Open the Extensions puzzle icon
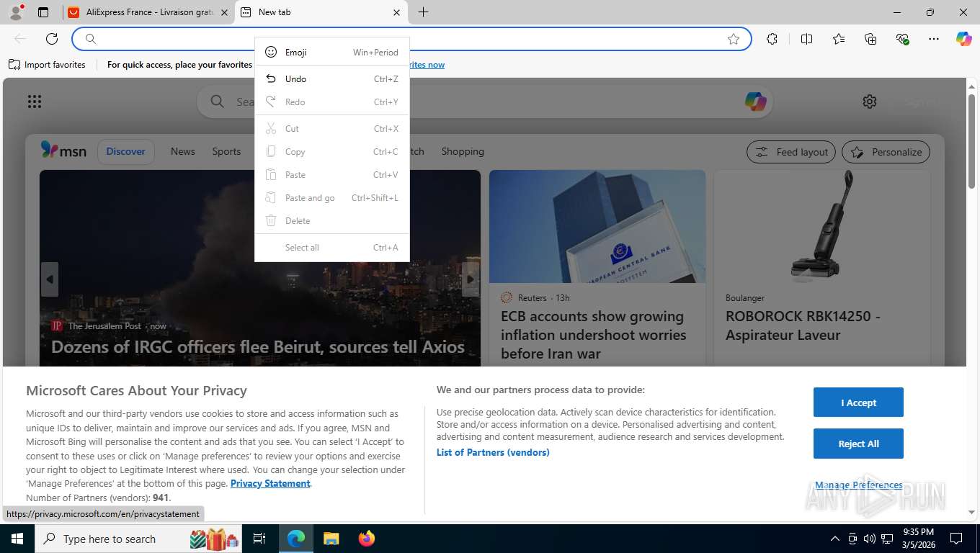 pyautogui.click(x=772, y=39)
